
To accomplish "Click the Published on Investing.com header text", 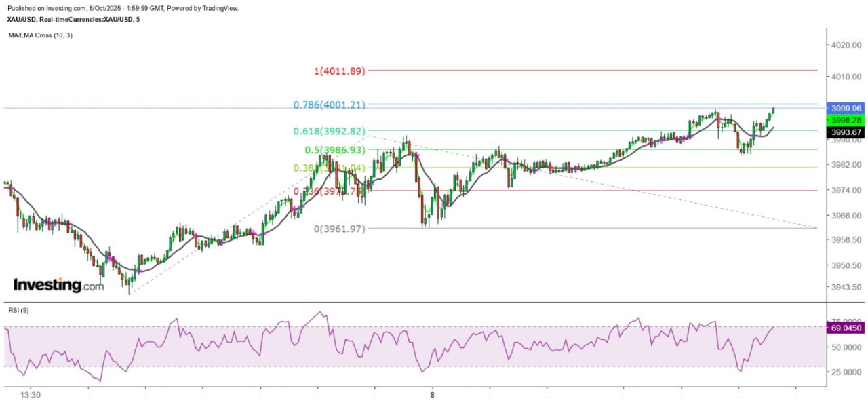I will (x=122, y=8).
